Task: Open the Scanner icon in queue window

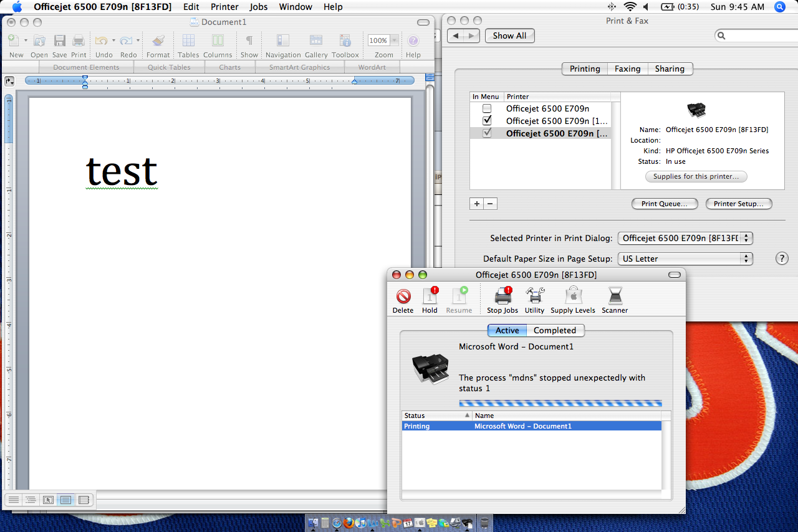Action: [x=615, y=296]
